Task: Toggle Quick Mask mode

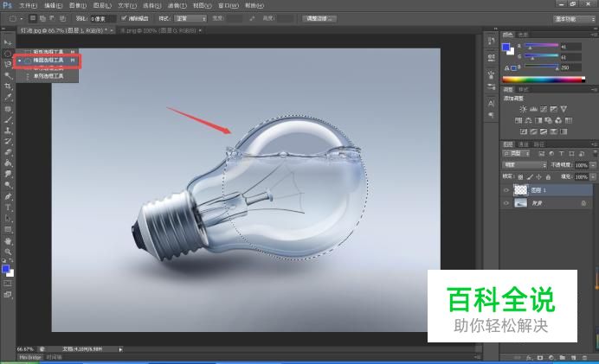Action: tap(8, 284)
